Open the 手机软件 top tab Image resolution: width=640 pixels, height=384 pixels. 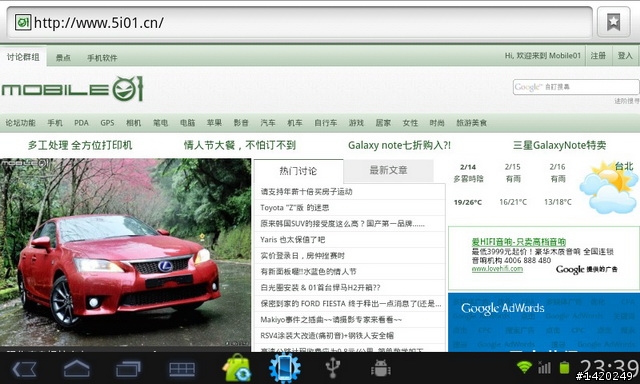(x=102, y=58)
